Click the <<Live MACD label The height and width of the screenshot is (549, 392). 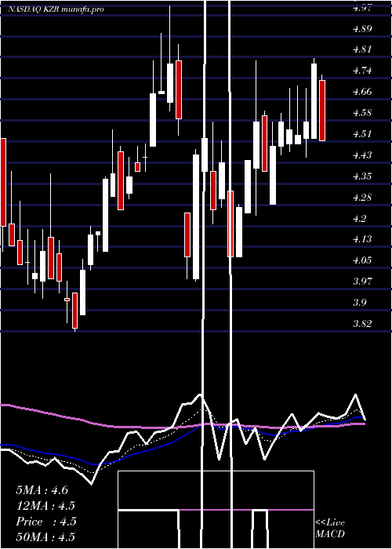click(330, 529)
